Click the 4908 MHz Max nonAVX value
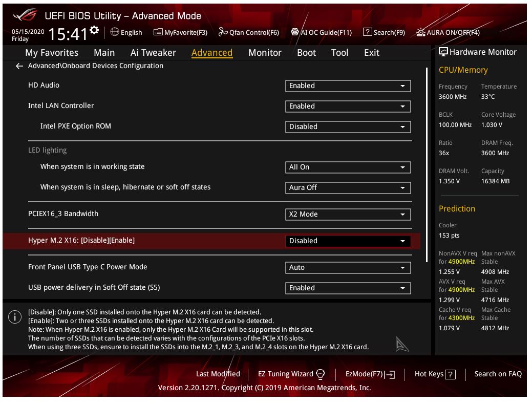This screenshot has height=405, width=532. coord(495,272)
